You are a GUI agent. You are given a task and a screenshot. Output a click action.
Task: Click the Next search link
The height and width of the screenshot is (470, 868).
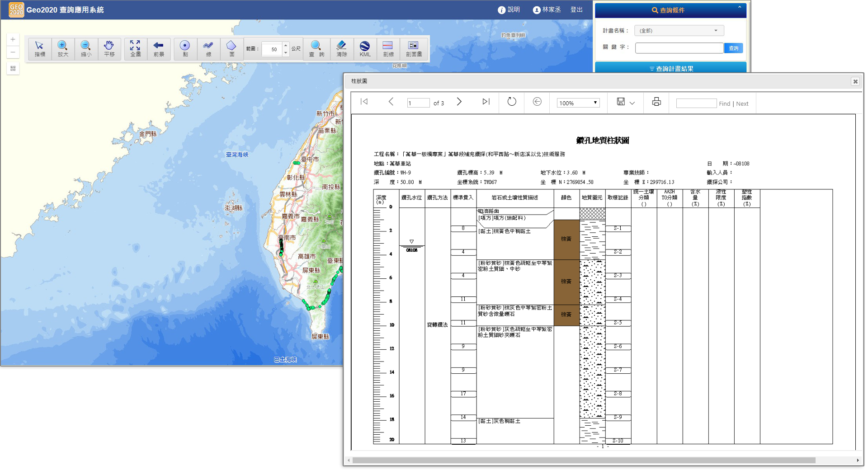click(742, 104)
